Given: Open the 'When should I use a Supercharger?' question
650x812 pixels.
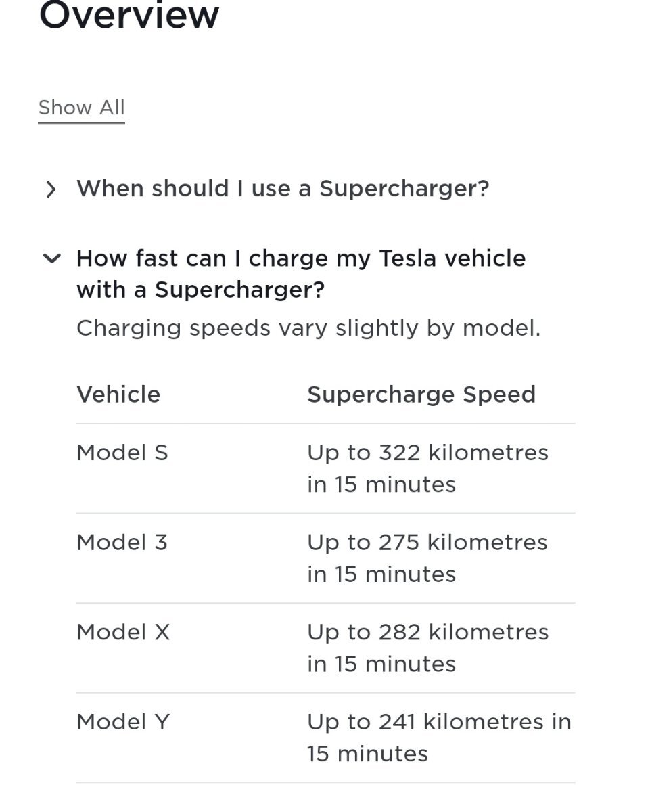Looking at the screenshot, I should click(283, 189).
